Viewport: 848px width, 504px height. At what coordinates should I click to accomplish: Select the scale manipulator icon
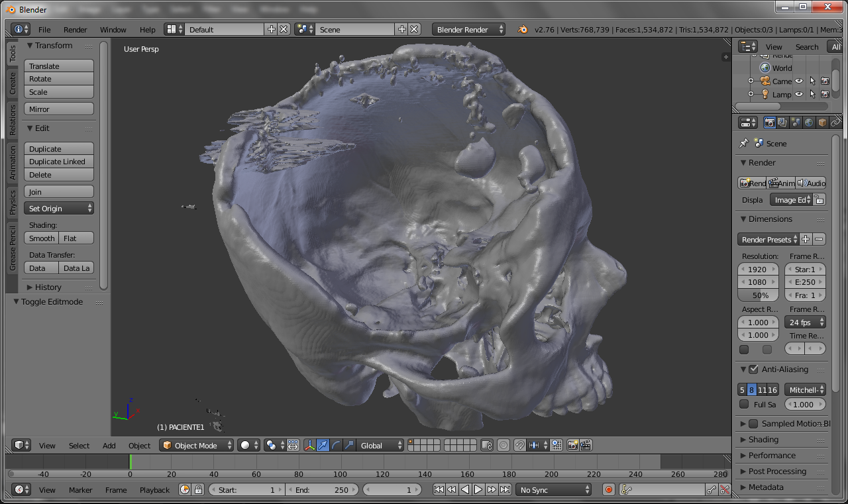[349, 446]
